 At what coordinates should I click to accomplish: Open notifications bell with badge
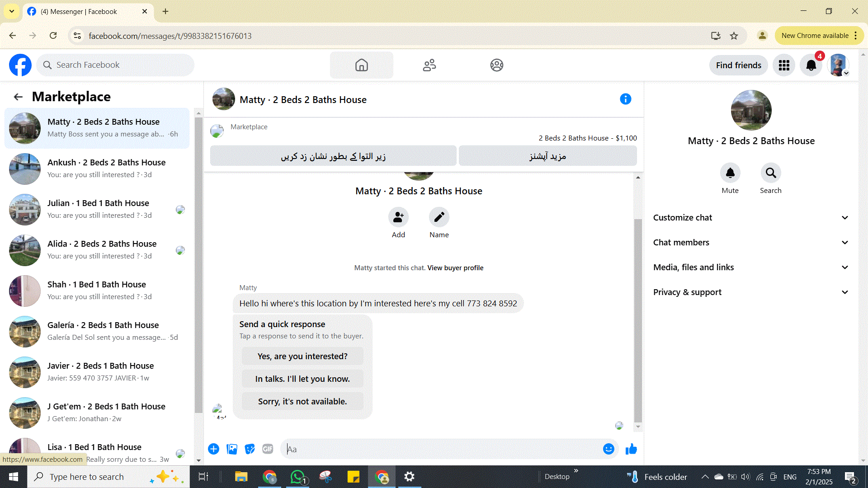click(811, 65)
